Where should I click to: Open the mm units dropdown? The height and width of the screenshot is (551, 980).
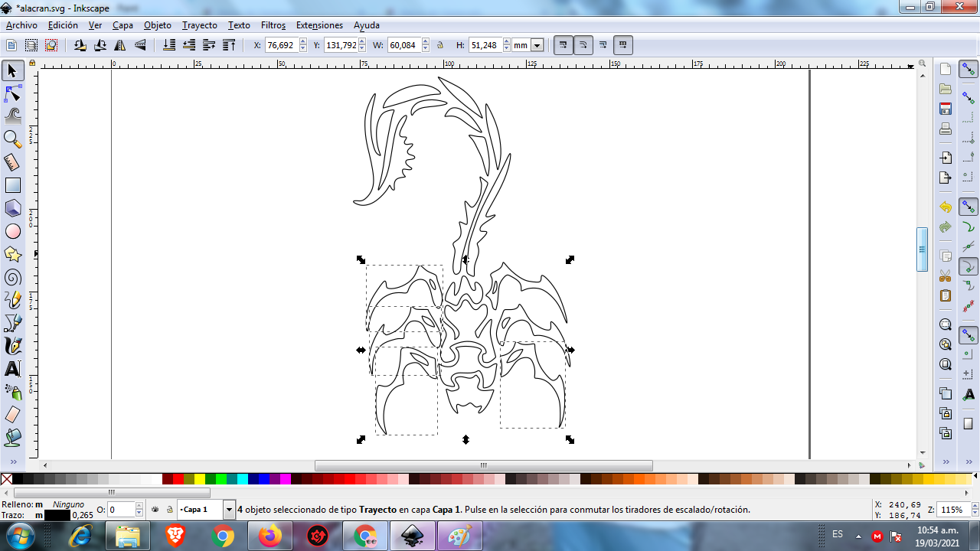(537, 45)
